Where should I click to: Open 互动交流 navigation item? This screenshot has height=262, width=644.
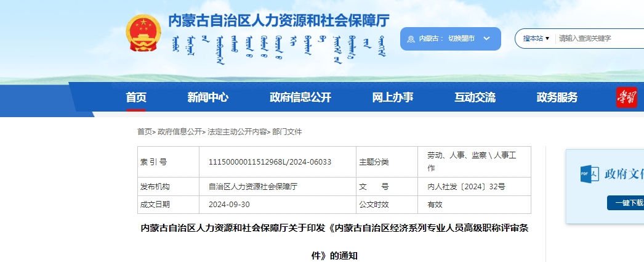click(x=475, y=97)
